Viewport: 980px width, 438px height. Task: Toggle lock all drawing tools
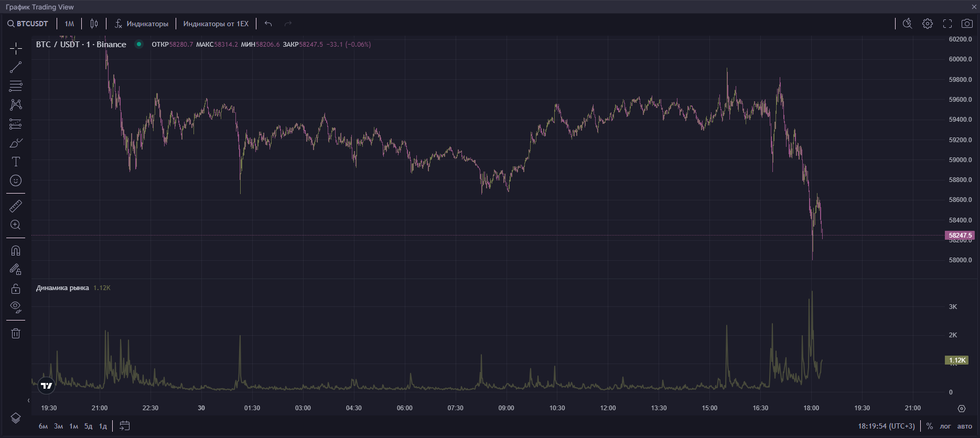(x=16, y=289)
